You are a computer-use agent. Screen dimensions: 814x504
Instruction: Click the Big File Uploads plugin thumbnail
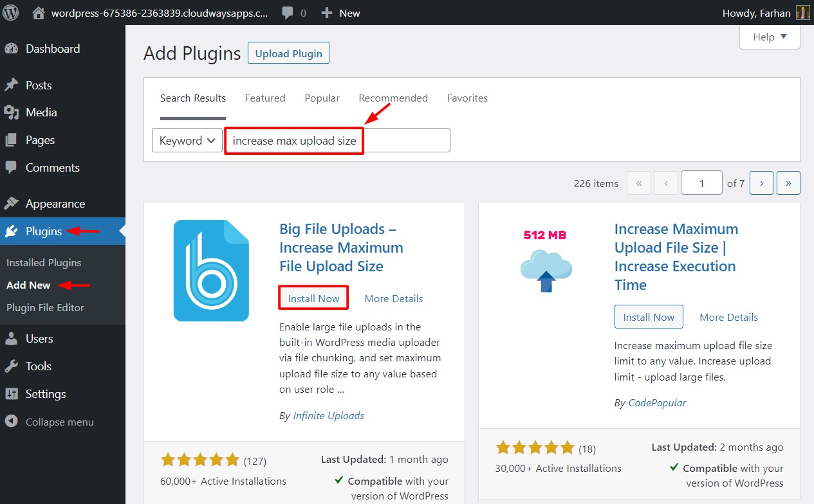pyautogui.click(x=211, y=271)
